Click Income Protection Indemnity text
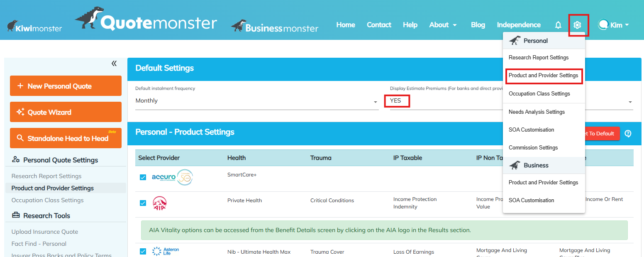This screenshot has width=644, height=257. click(x=415, y=203)
